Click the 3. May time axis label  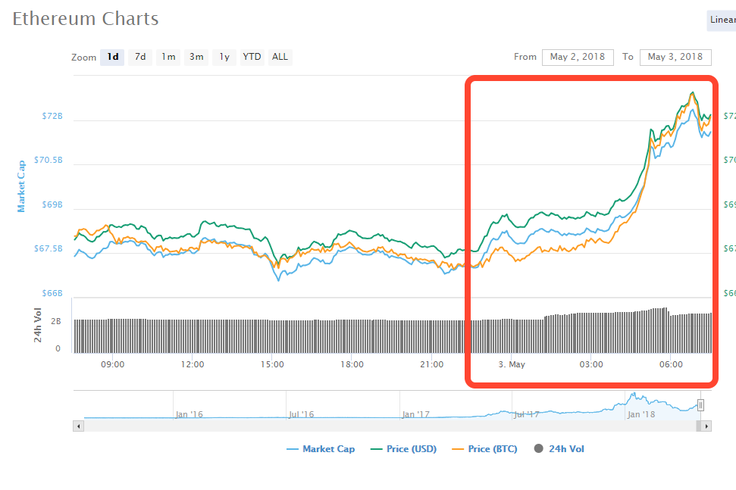(x=512, y=365)
